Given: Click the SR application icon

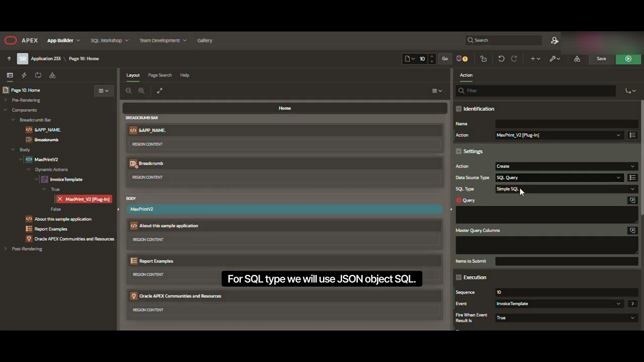Looking at the screenshot, I should click(x=23, y=59).
